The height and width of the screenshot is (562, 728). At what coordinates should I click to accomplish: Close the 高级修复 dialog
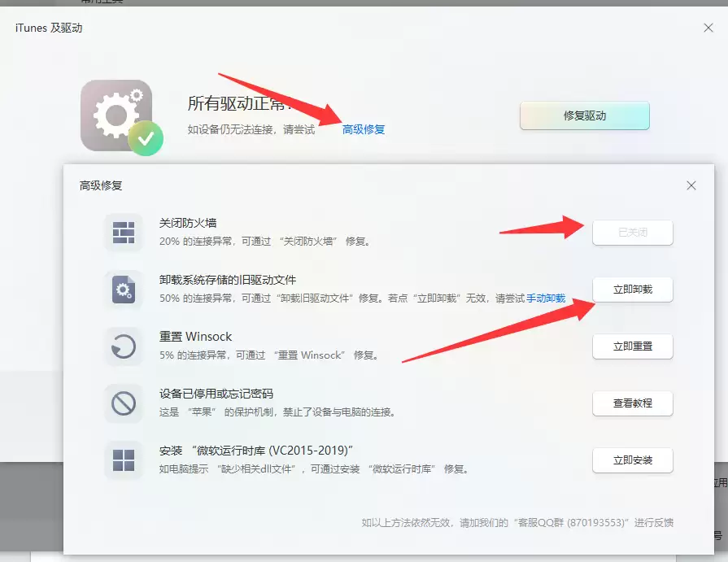691,185
